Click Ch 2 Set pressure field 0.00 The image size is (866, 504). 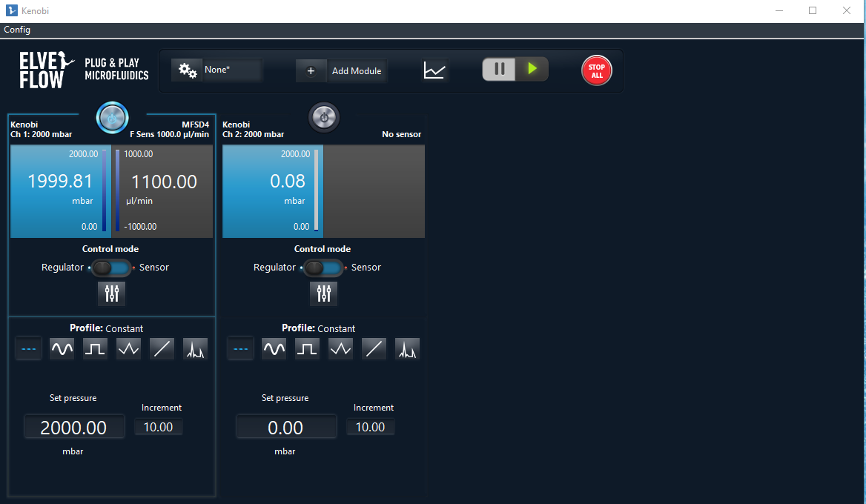286,427
